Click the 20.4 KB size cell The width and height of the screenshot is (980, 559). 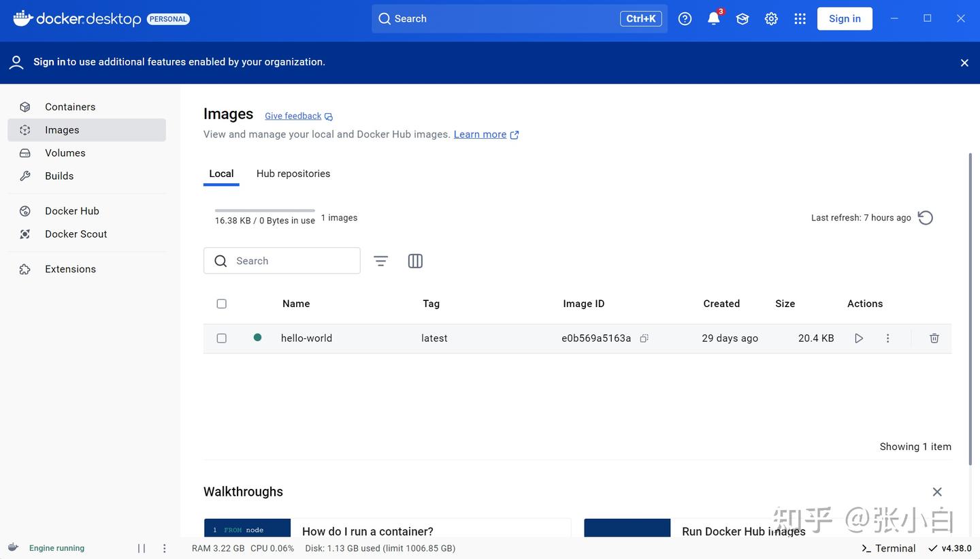coord(816,338)
